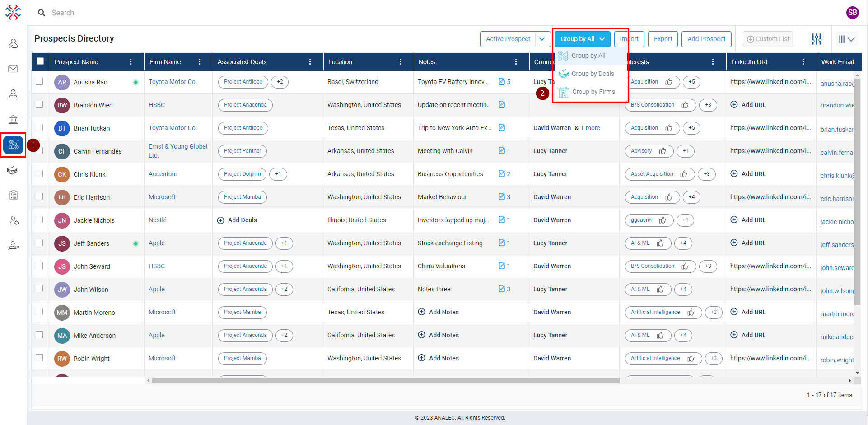Open Associated Deals column options menu
The height and width of the screenshot is (425, 868).
(310, 62)
